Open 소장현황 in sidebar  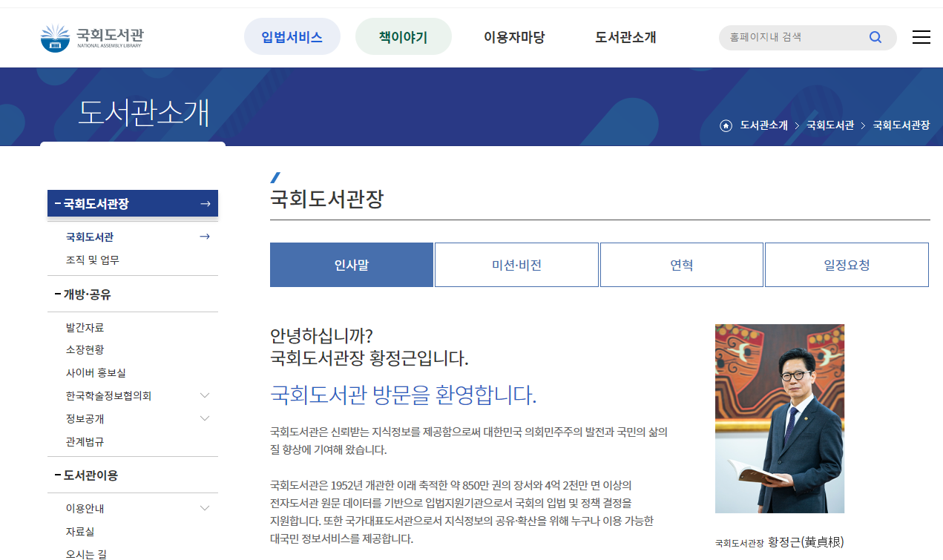pyautogui.click(x=85, y=349)
